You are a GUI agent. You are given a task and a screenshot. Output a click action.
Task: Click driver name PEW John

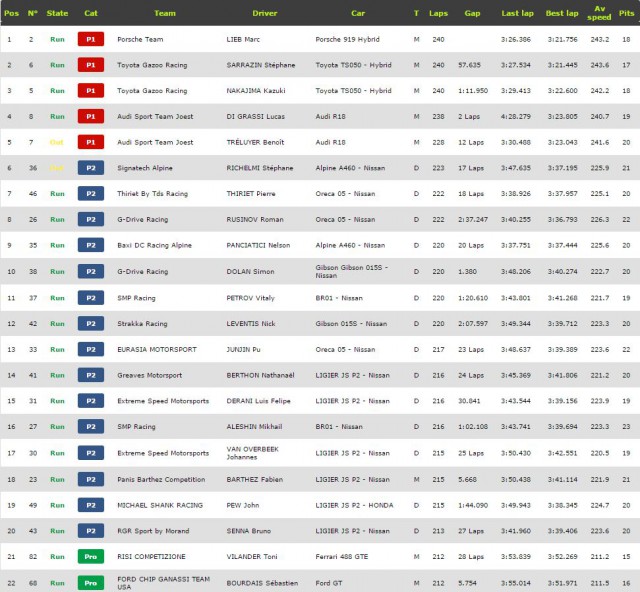tap(243, 505)
